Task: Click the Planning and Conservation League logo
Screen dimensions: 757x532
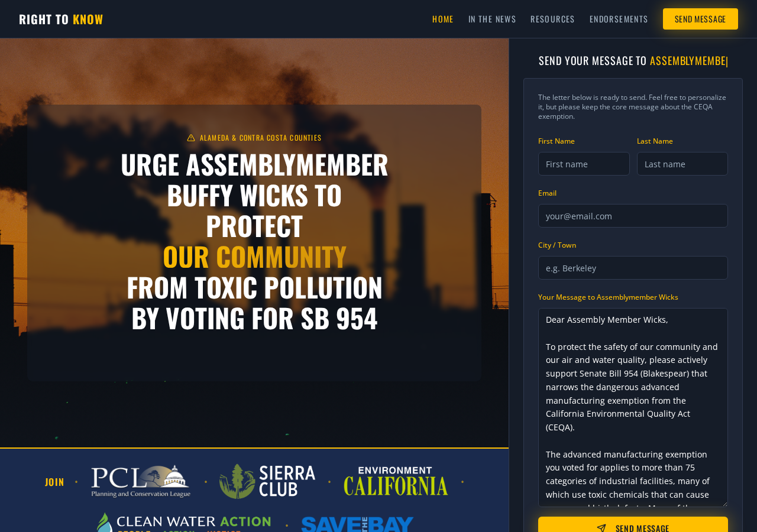Action: tap(141, 482)
